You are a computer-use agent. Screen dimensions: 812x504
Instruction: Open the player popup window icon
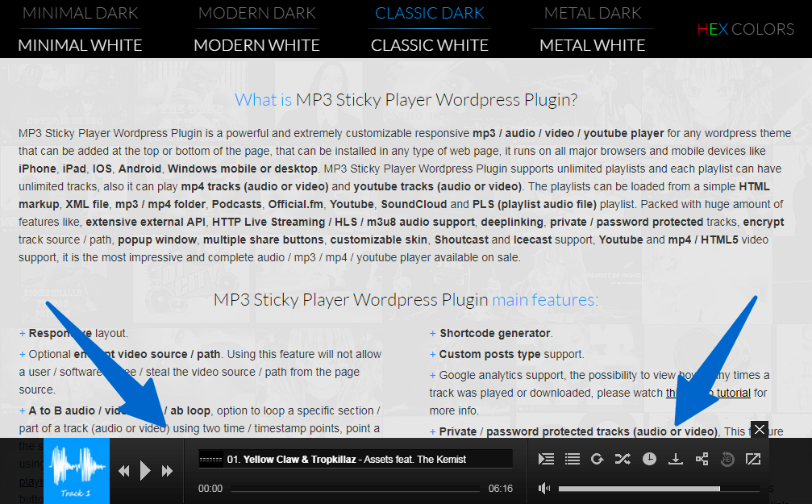(x=752, y=458)
